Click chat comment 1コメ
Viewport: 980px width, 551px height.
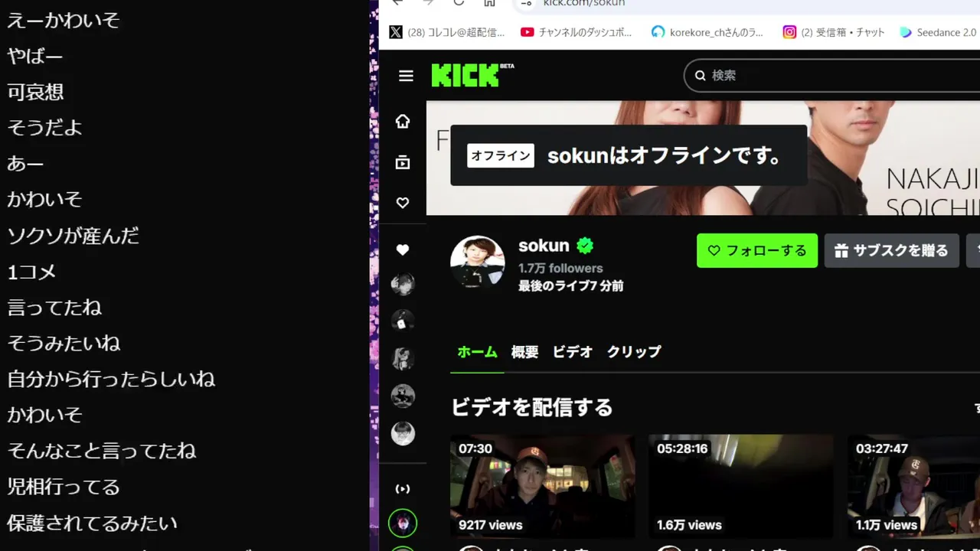(x=31, y=272)
